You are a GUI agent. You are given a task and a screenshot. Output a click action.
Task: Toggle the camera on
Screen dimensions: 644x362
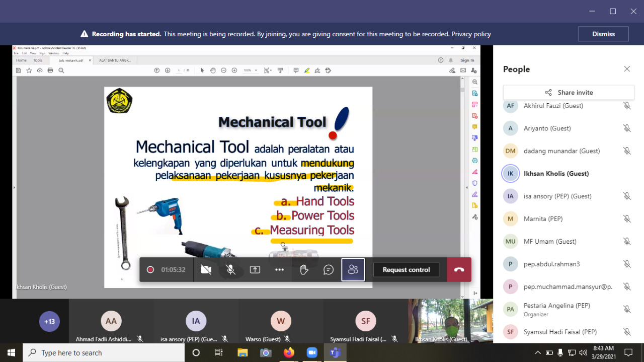206,270
